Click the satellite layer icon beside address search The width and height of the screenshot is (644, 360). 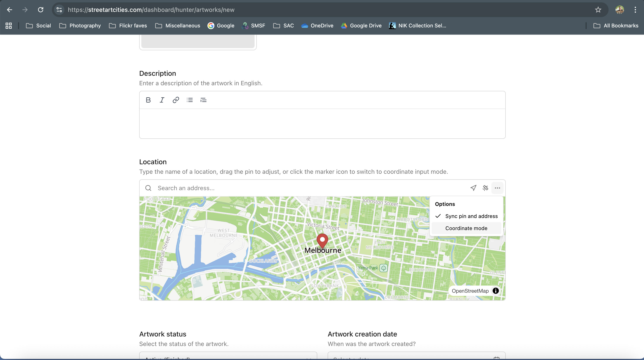tap(485, 188)
